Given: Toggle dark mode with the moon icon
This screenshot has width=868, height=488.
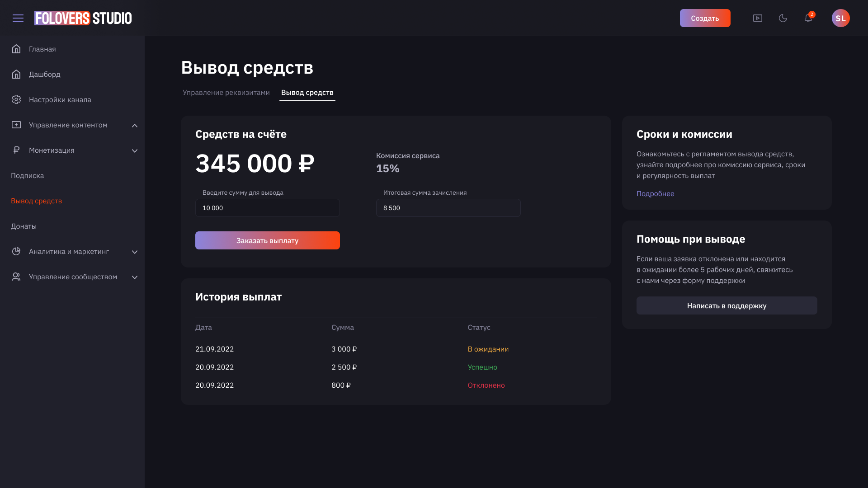Looking at the screenshot, I should [783, 18].
